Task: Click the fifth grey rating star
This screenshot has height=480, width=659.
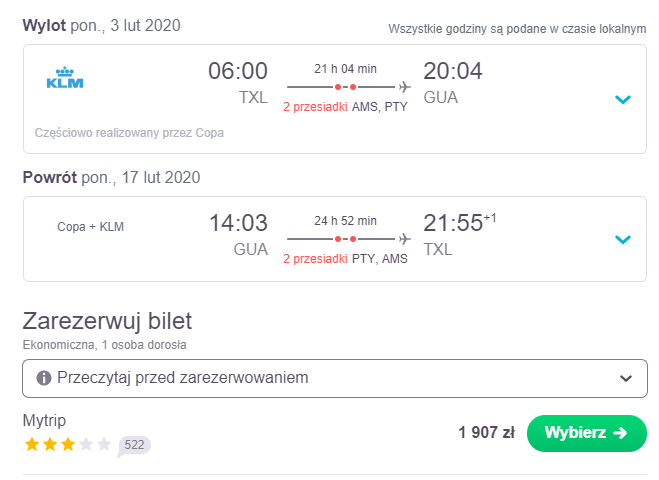Action: pyautogui.click(x=104, y=444)
